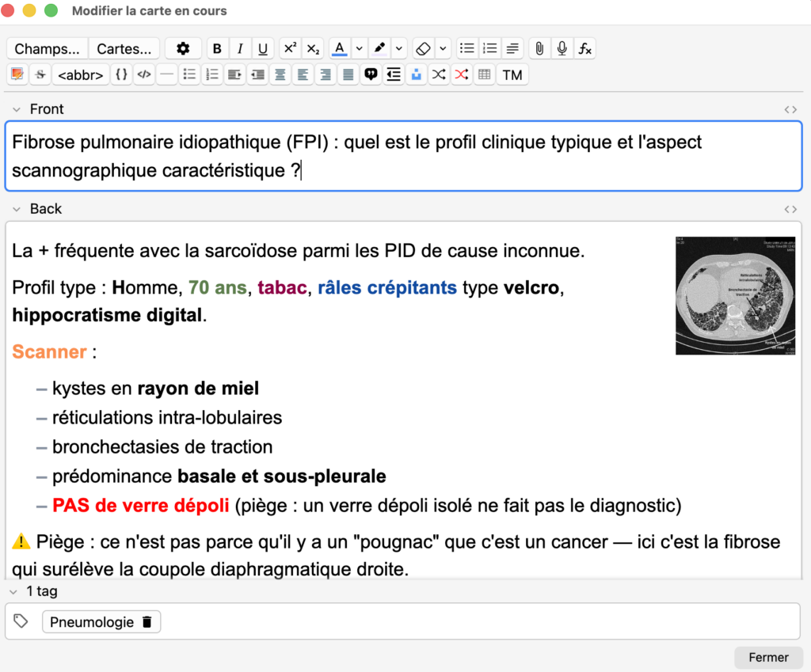Delete the Pneumologie tag with trash icon
The height and width of the screenshot is (672, 811).
coord(147,622)
